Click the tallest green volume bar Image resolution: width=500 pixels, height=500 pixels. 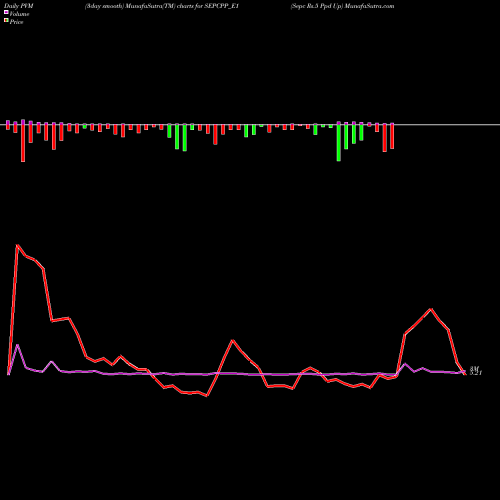339,142
